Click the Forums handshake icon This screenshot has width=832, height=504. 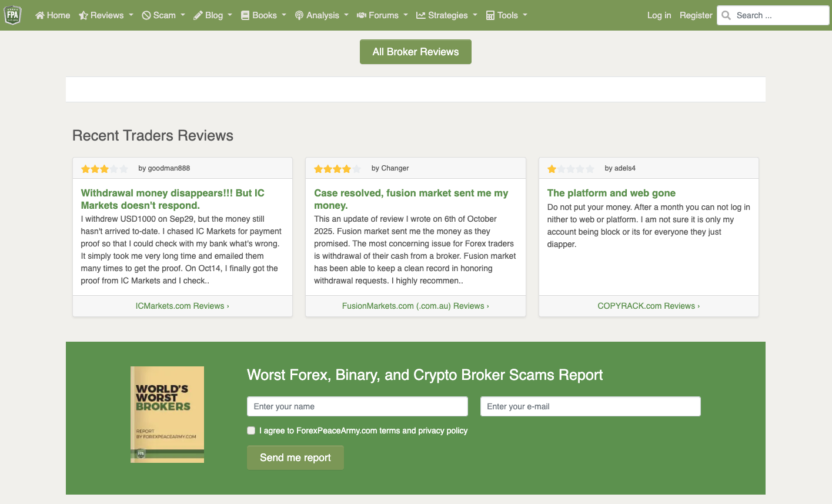point(362,15)
